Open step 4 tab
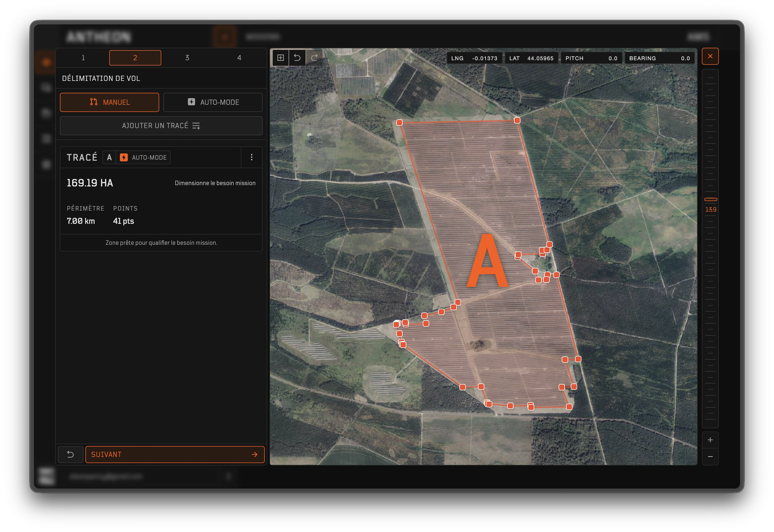The image size is (774, 532). pyautogui.click(x=239, y=58)
